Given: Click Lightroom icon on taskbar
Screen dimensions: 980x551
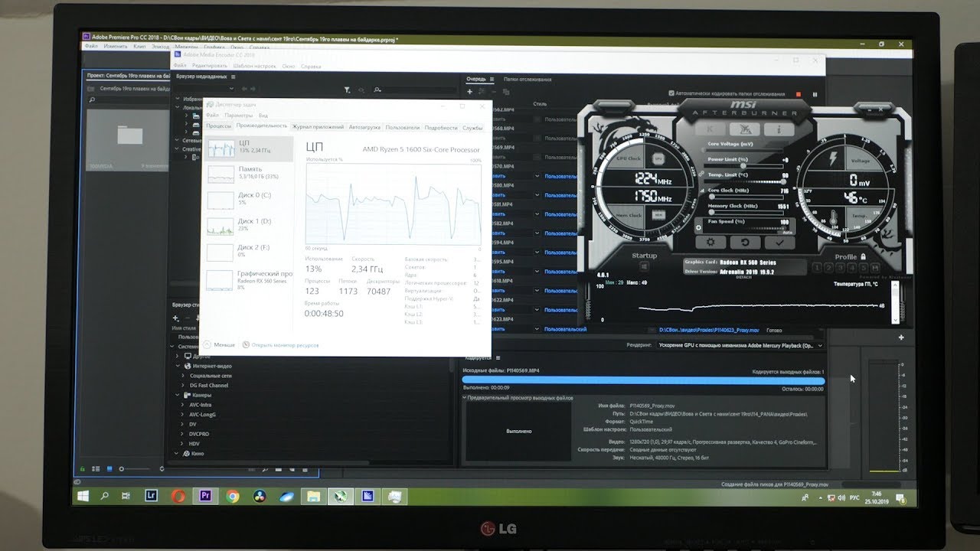Looking at the screenshot, I should click(152, 496).
